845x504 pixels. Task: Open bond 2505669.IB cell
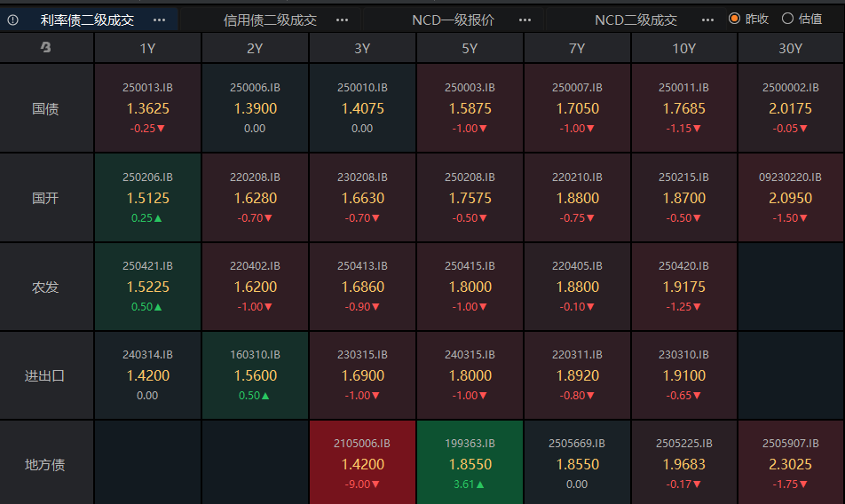tap(577, 462)
